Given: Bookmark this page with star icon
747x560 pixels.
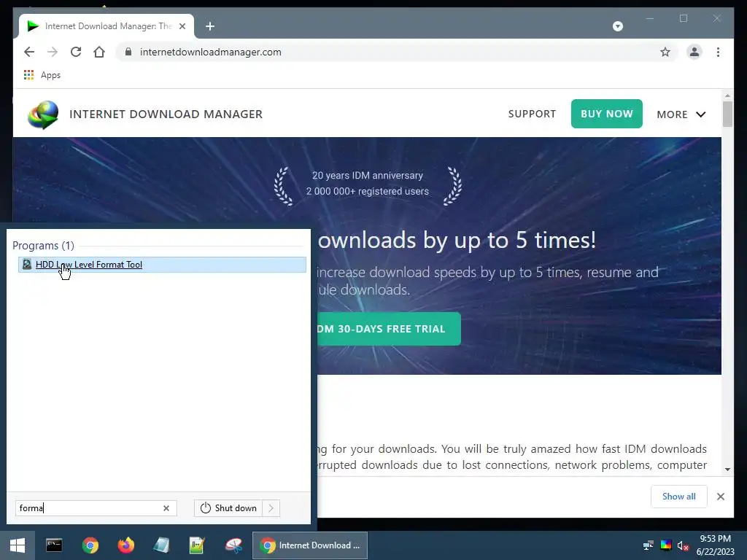Looking at the screenshot, I should pyautogui.click(x=665, y=52).
